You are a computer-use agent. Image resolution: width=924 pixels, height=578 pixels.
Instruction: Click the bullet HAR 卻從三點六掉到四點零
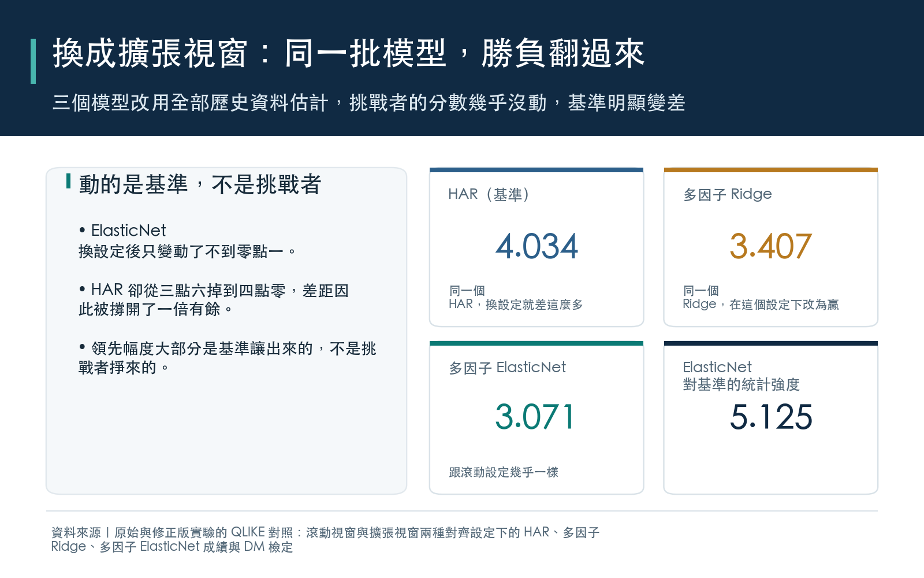214,299
